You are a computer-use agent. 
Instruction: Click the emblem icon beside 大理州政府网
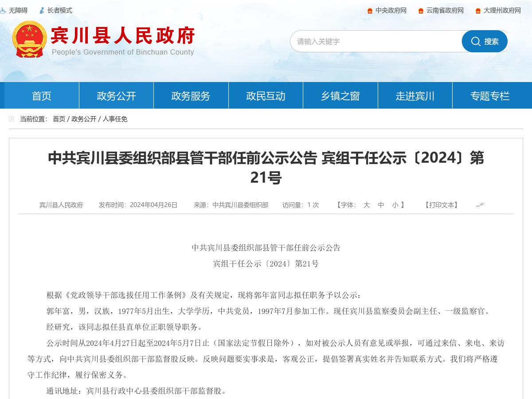tap(477, 11)
